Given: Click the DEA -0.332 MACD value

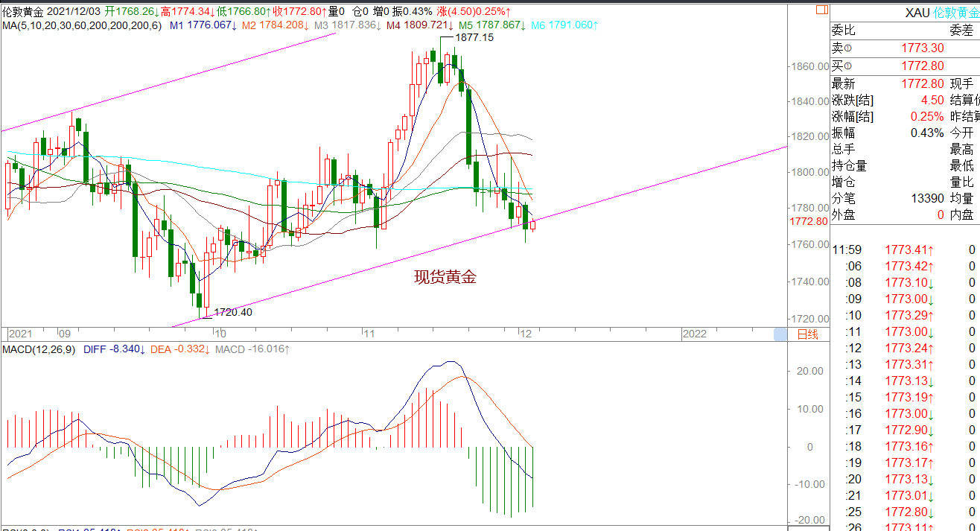Looking at the screenshot, I should [180, 349].
